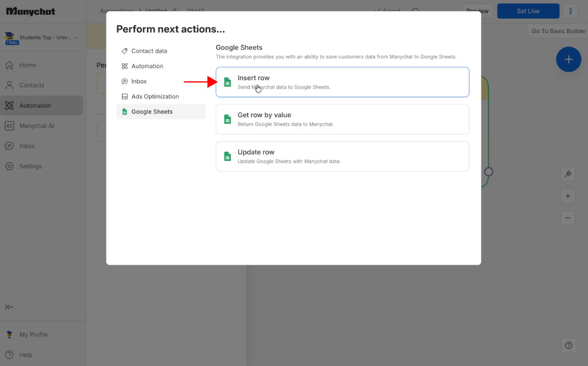Click the Ads Optimization layout icon
Viewport: 588px width, 366px height.
tap(124, 97)
